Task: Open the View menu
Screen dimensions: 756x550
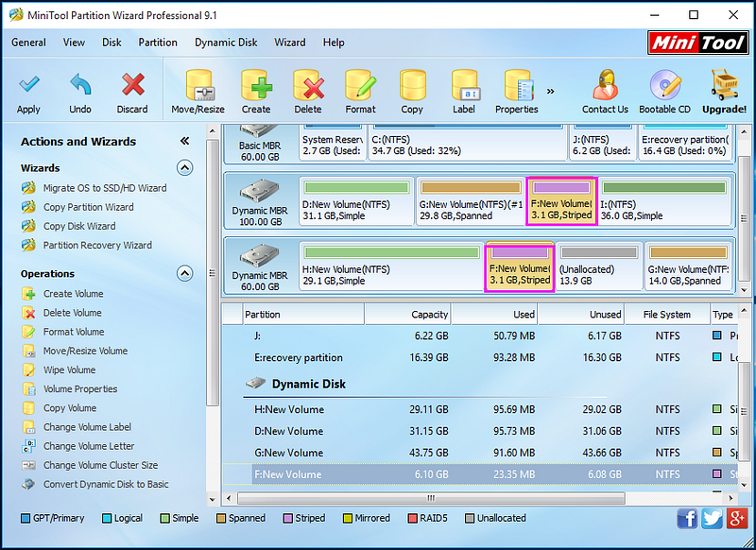Action: [x=74, y=43]
